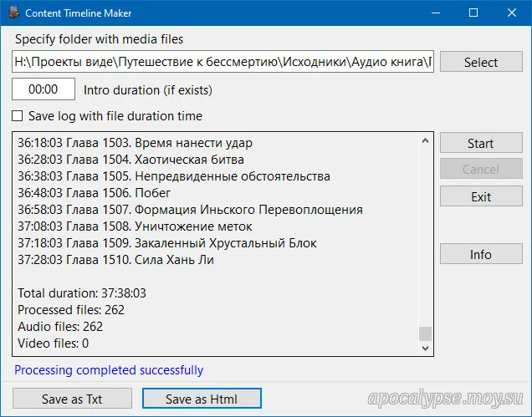532x417 pixels.
Task: Click the Total duration line in log
Action: 82,293
